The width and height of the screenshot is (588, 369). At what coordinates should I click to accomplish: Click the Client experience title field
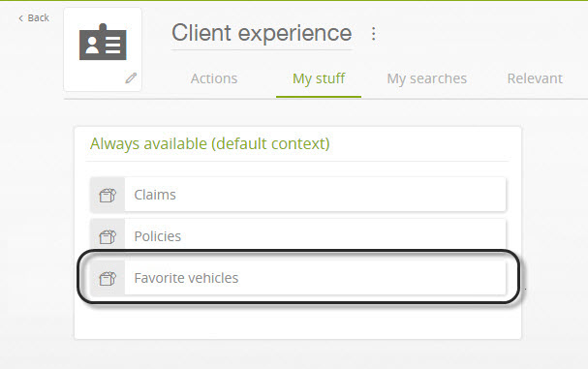[x=262, y=33]
